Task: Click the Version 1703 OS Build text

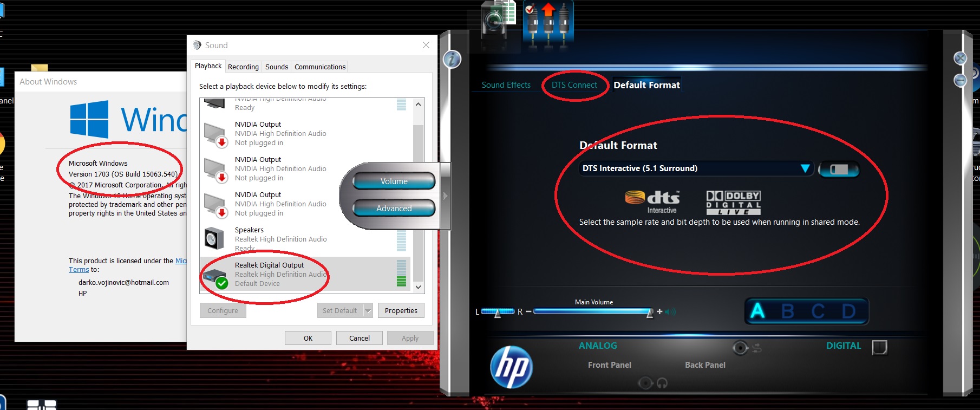Action: pyautogui.click(x=123, y=174)
